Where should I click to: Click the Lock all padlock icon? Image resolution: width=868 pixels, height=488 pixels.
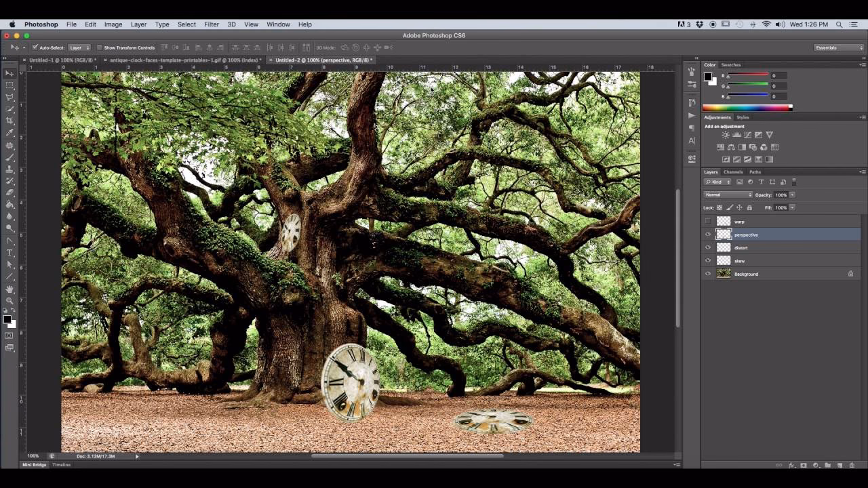click(x=749, y=207)
